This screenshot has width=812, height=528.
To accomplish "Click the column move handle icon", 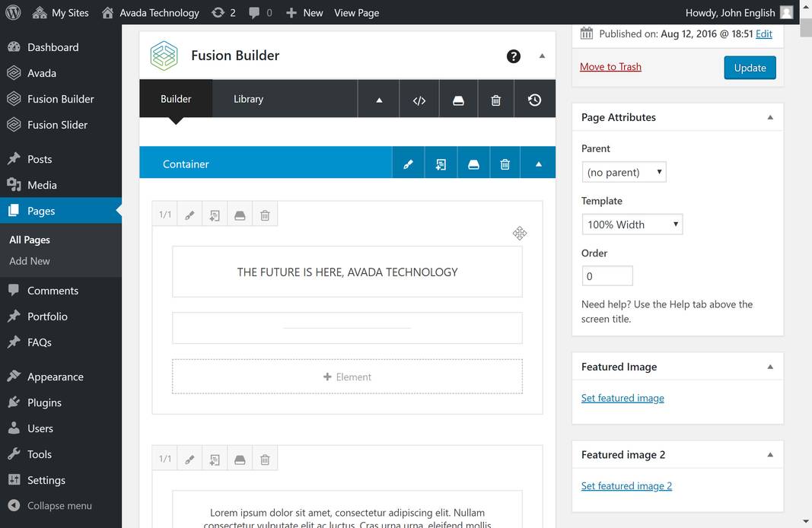I will pos(520,233).
